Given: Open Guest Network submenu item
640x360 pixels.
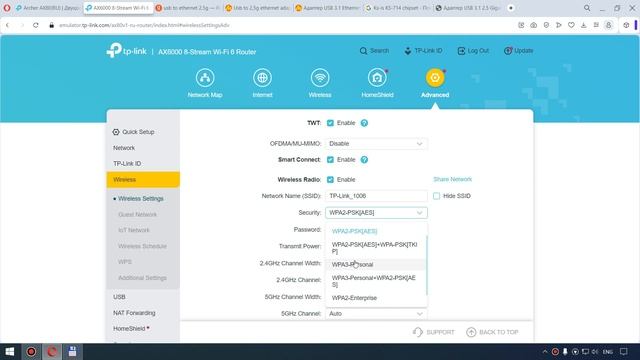Looking at the screenshot, I should point(137,214).
